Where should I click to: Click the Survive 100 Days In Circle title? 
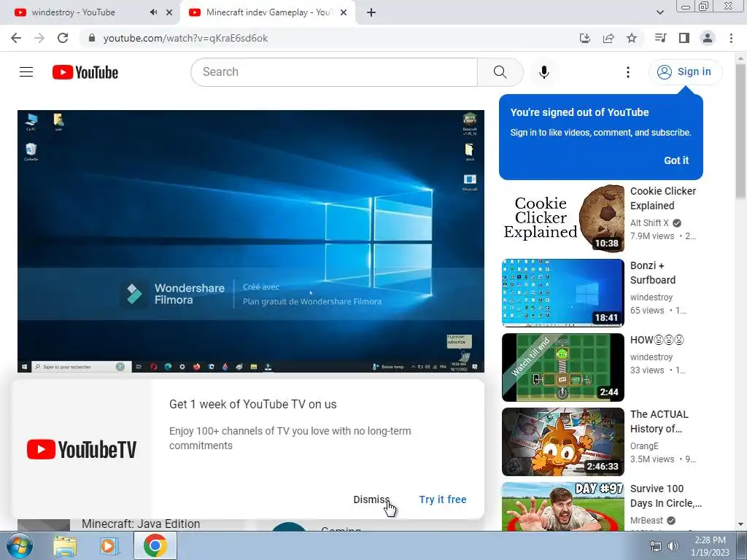pos(666,496)
